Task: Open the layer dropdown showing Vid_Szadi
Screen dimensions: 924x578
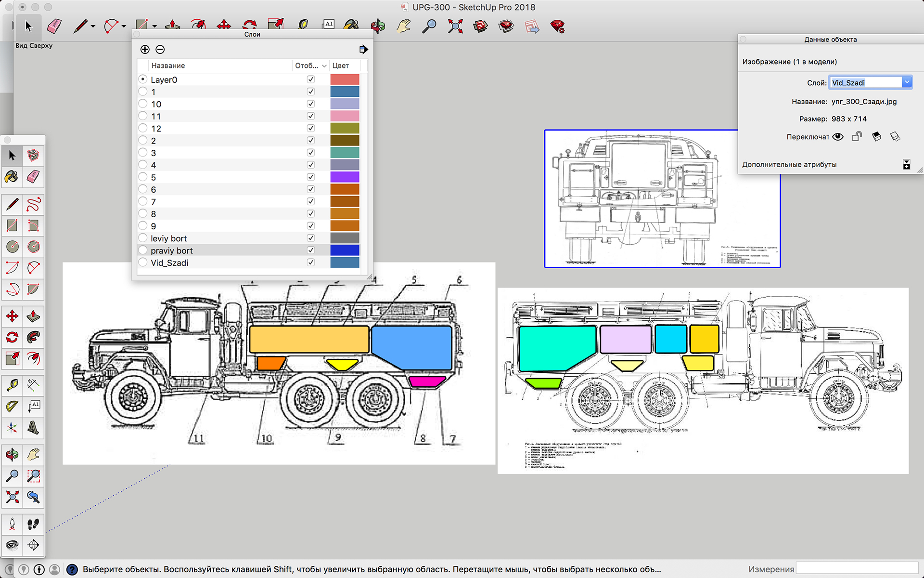Action: [907, 82]
